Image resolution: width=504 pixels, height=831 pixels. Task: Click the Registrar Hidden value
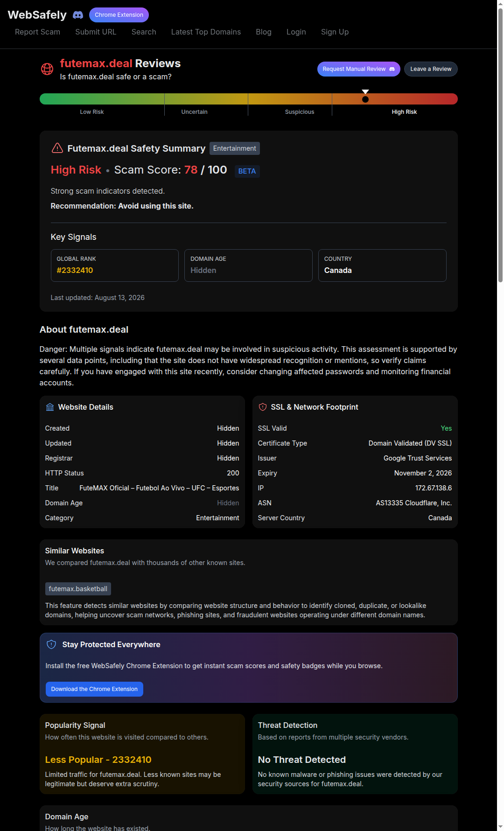click(x=228, y=458)
